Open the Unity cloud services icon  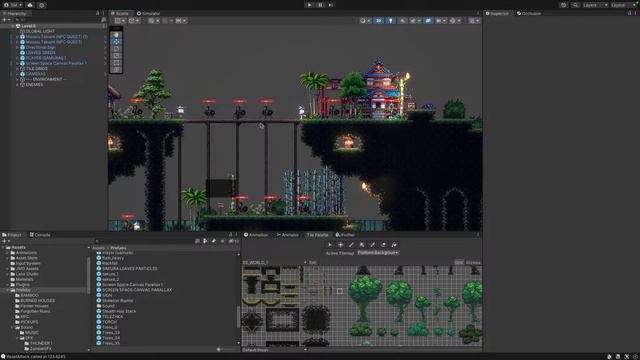(x=30, y=5)
